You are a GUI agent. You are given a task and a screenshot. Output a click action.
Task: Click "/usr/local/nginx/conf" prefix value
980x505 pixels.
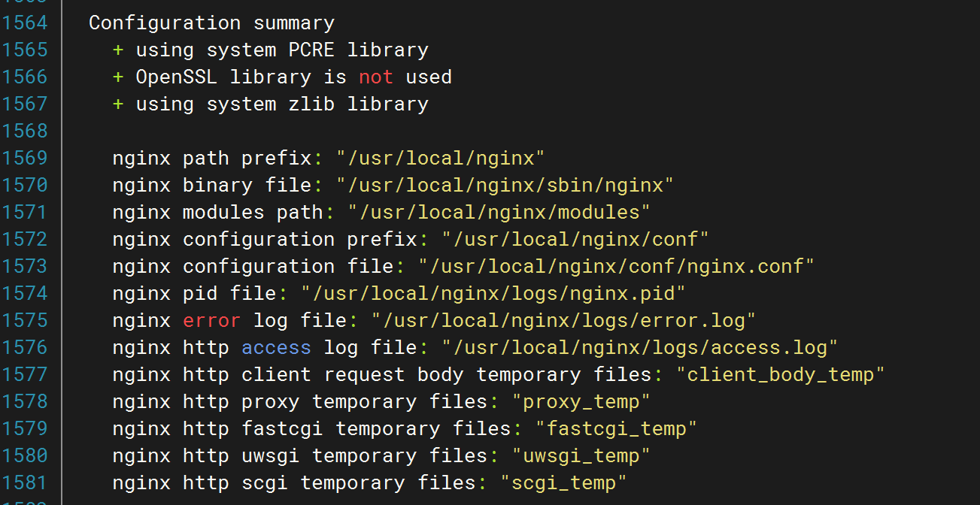(575, 240)
